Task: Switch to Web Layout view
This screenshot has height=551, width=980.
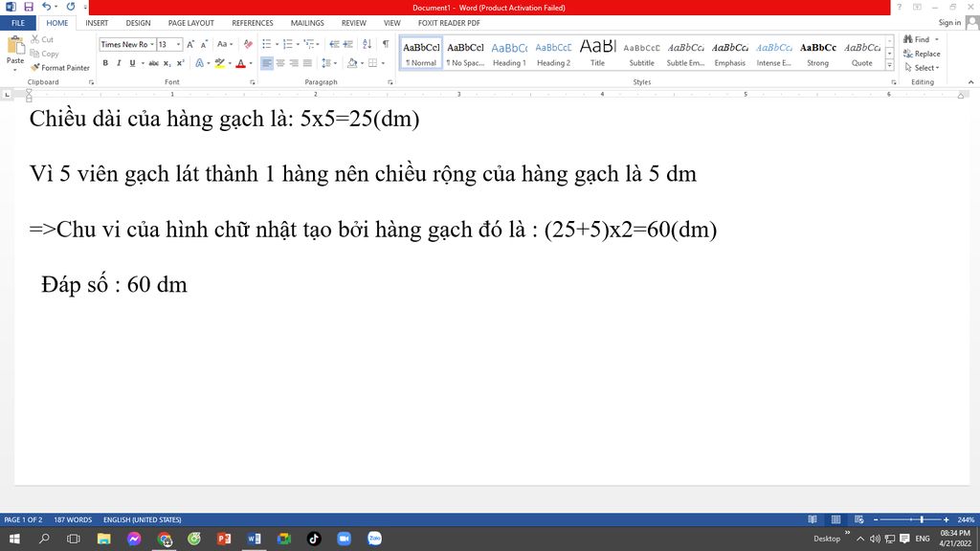Action: [x=859, y=519]
